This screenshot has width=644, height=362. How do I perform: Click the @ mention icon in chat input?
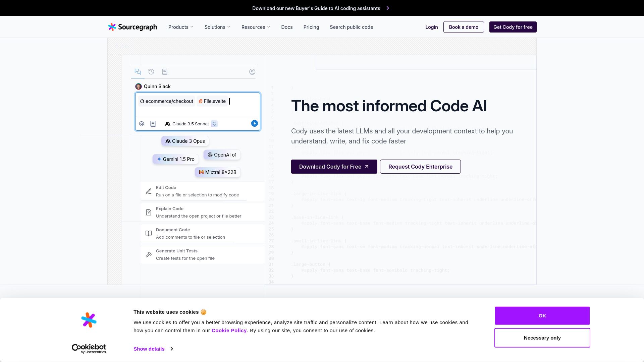coord(142,124)
